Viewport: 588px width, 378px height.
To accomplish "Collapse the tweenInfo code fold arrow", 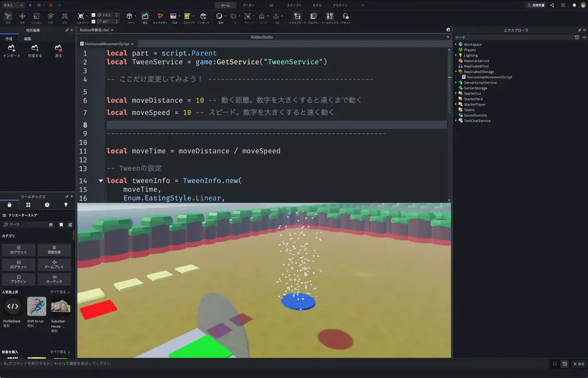I will click(101, 180).
